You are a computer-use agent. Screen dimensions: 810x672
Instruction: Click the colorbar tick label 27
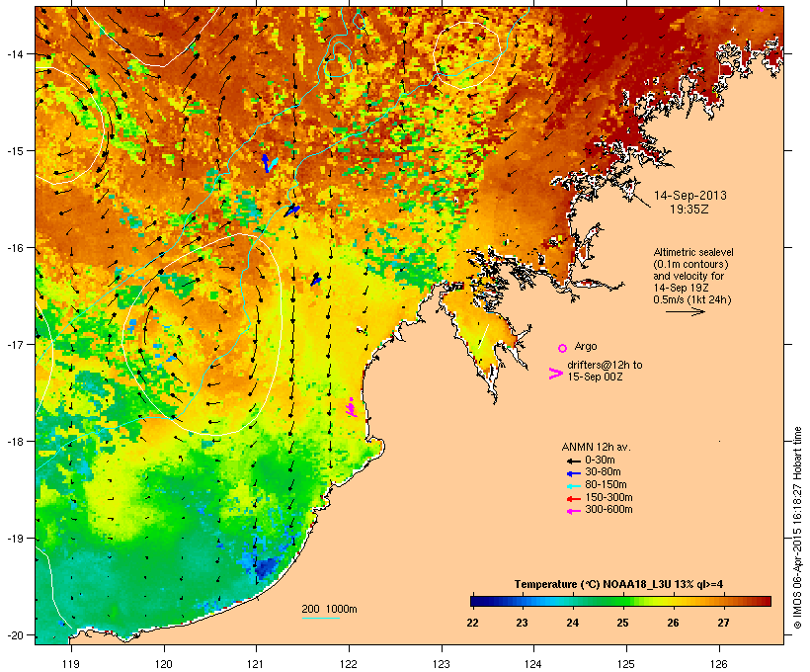723,623
